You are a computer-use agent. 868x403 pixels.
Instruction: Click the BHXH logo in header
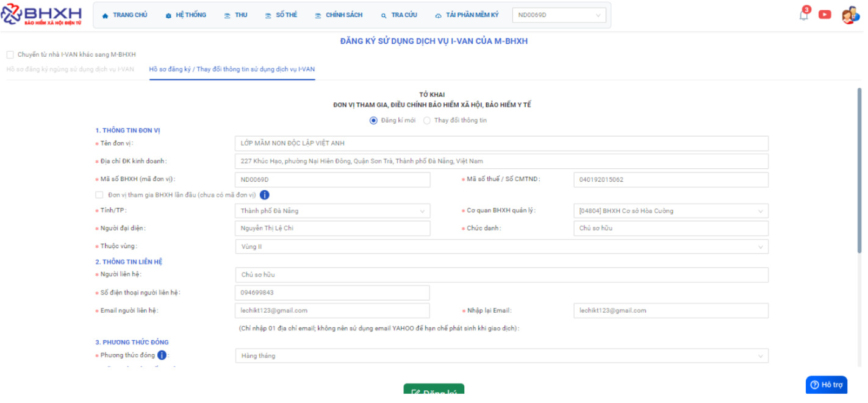coord(41,15)
